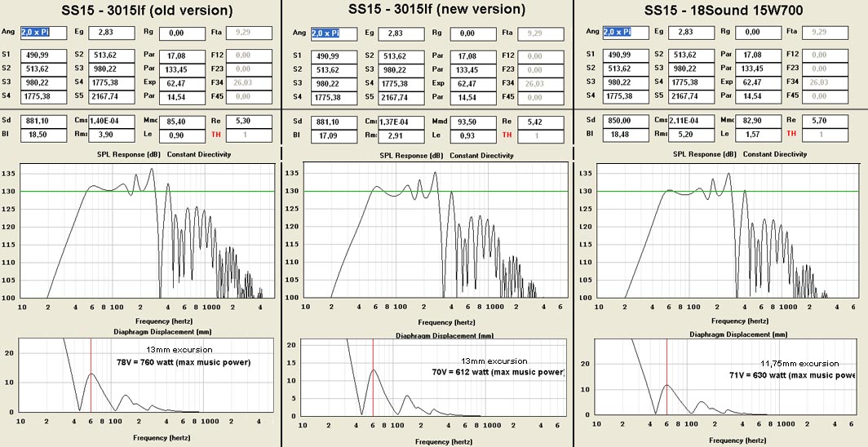Select the Ang field in 18Sound 15W700 panel
This screenshot has height=447, width=868.
pos(626,33)
